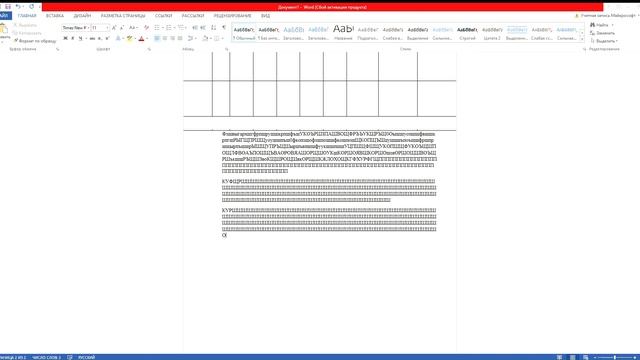Switch to read mode view icon
Viewport: 640px width, 360px height.
[x=559, y=357]
